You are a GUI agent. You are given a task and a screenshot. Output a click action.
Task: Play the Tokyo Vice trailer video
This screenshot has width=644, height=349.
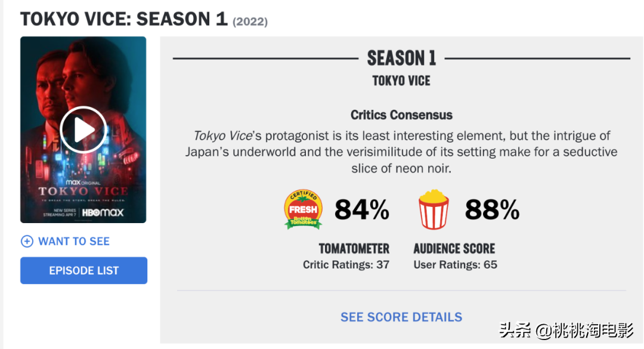tap(83, 130)
